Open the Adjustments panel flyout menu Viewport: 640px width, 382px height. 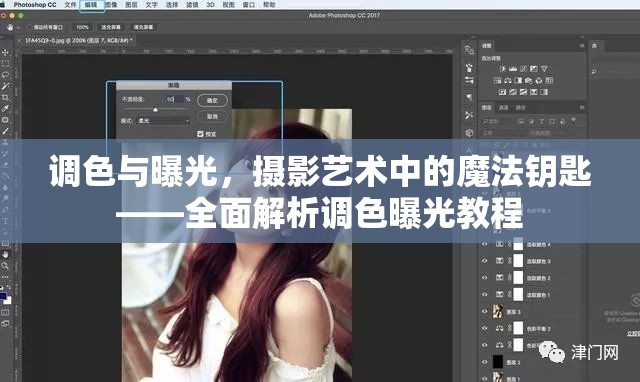[582, 46]
